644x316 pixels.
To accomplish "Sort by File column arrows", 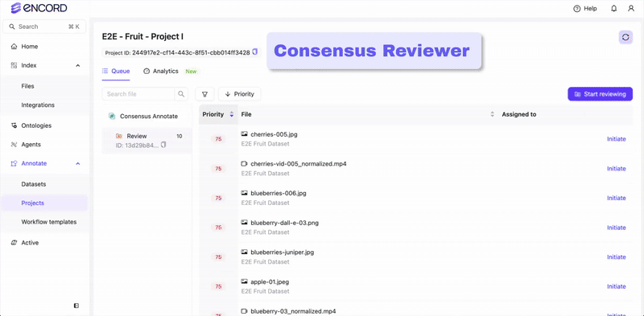I will pos(492,114).
